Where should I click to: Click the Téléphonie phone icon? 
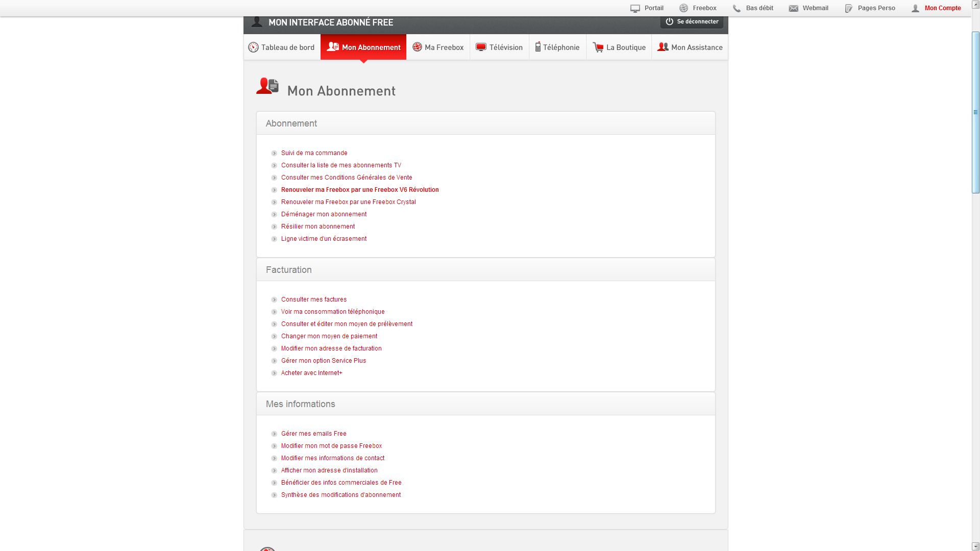537,47
